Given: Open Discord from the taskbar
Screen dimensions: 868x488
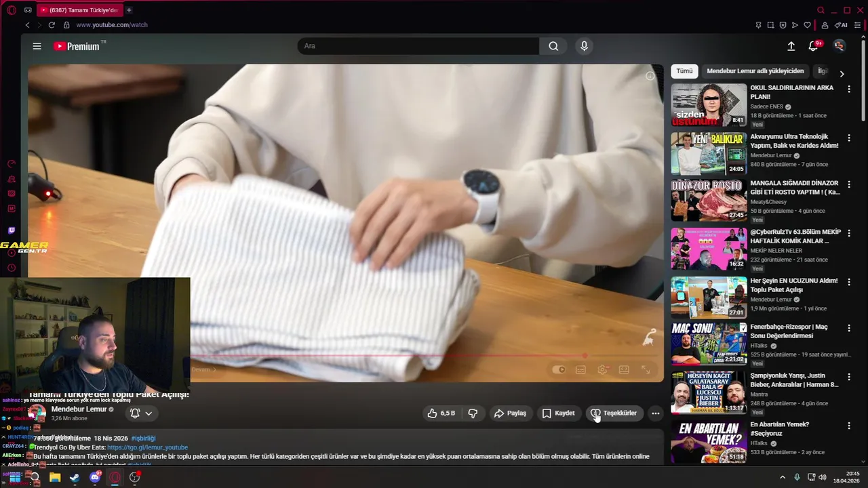Looking at the screenshot, I should (x=95, y=477).
